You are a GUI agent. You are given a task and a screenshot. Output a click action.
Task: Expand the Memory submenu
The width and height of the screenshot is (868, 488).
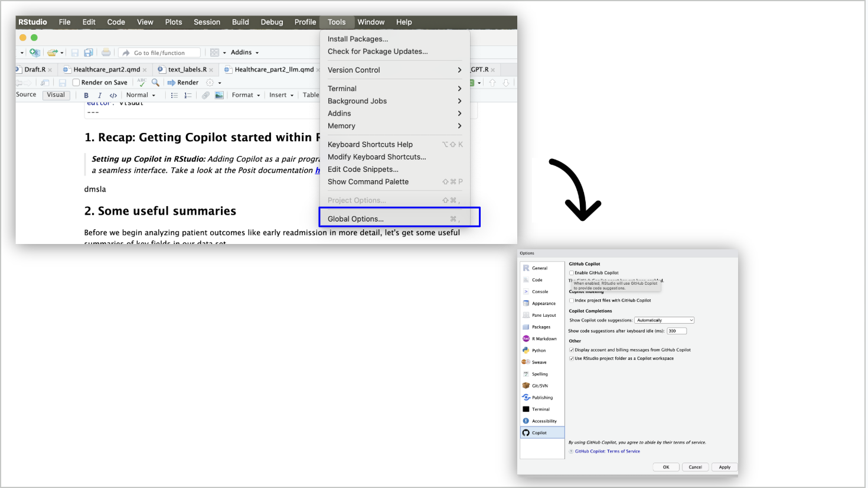click(394, 126)
